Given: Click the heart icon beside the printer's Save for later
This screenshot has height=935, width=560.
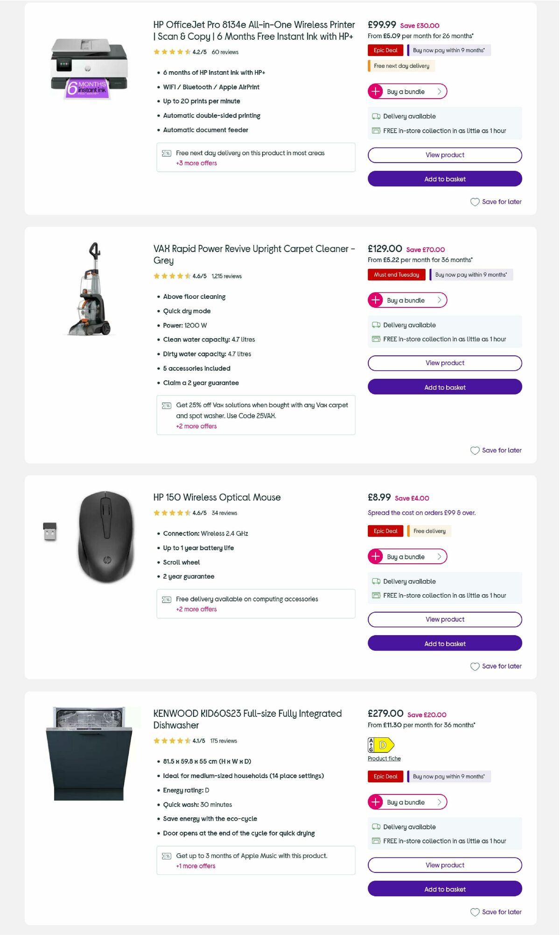Looking at the screenshot, I should click(475, 202).
